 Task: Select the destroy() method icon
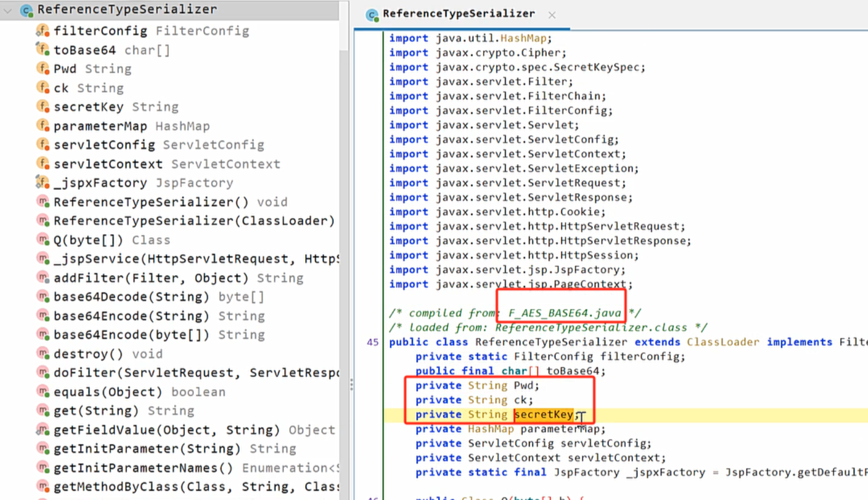[43, 354]
